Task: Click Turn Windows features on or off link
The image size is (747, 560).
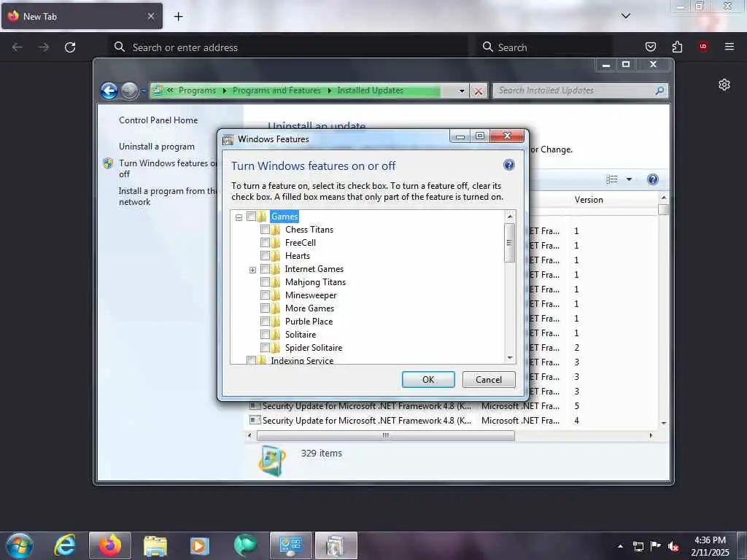Action: [x=168, y=168]
